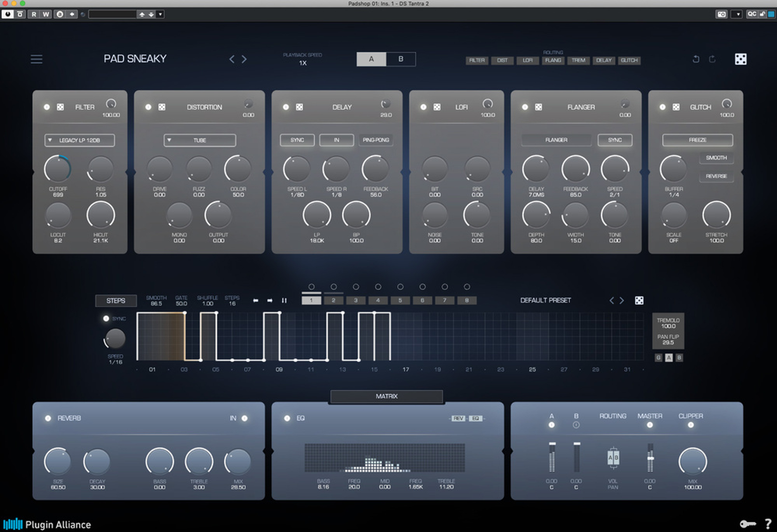Click the redo arrow icon
777x532 pixels.
[x=712, y=59]
